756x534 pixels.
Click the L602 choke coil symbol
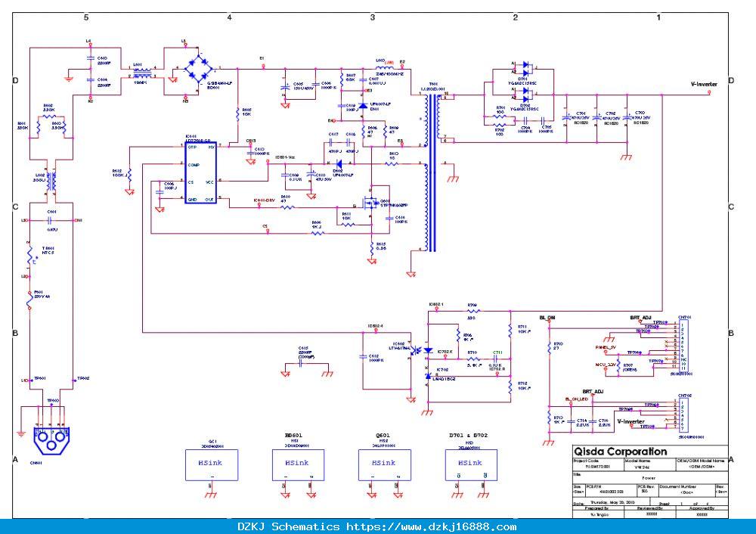[x=51, y=182]
